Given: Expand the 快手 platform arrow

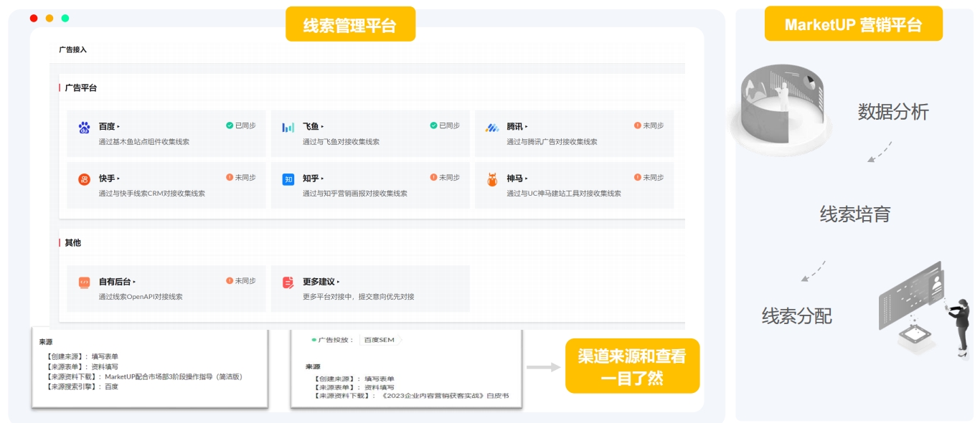Looking at the screenshot, I should pos(118,179).
